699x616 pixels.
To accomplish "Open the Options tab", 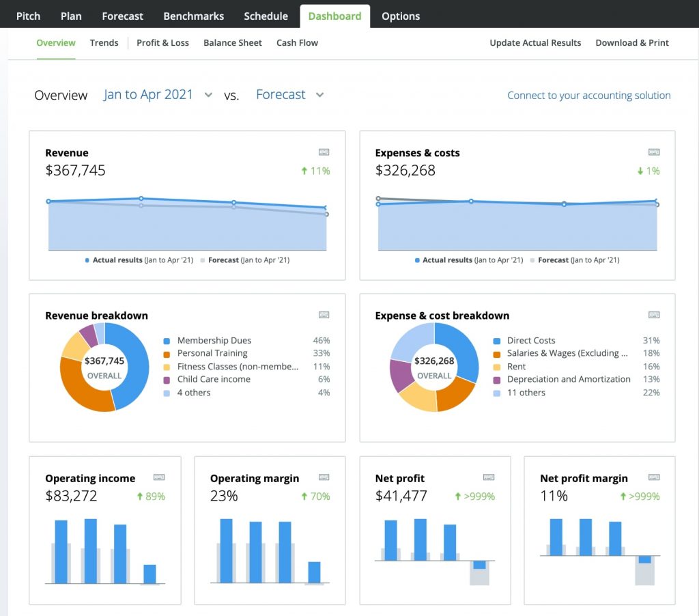I will [x=401, y=16].
